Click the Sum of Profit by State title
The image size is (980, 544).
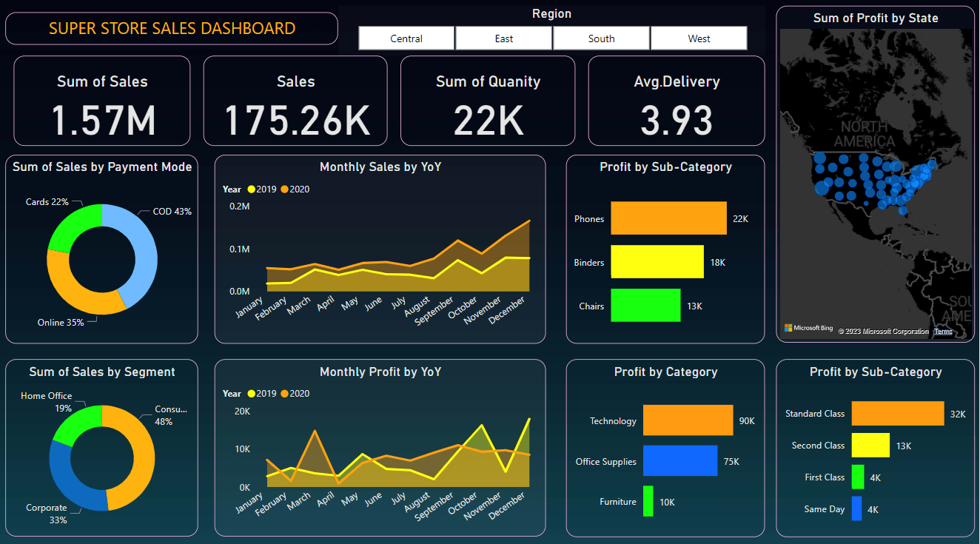876,18
